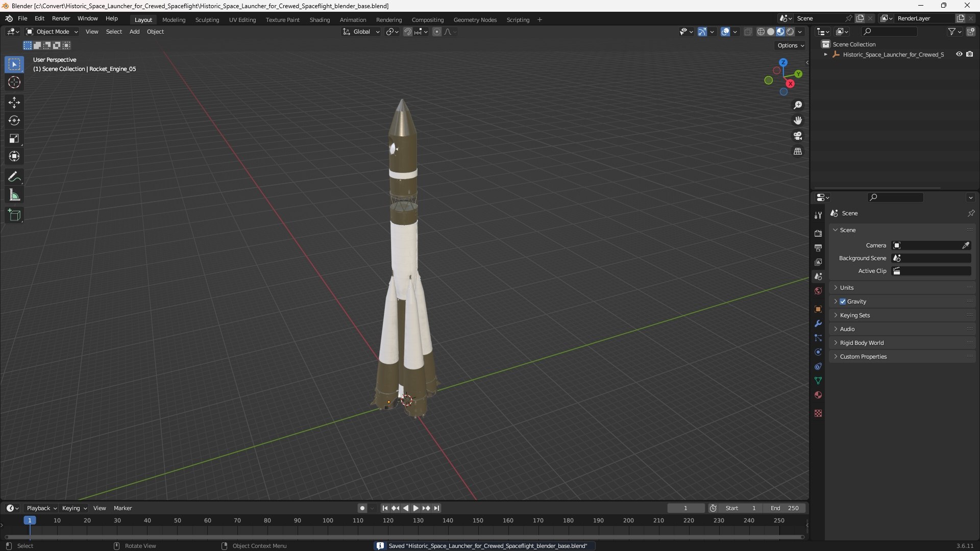Image resolution: width=980 pixels, height=551 pixels.
Task: Toggle camera view icon
Action: (798, 136)
